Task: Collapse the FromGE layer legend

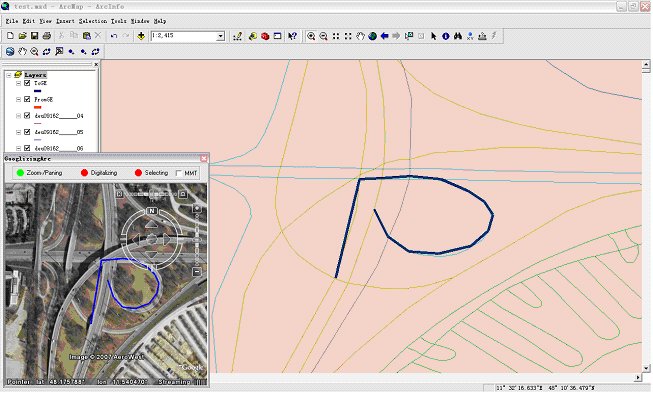Action: 18,100
